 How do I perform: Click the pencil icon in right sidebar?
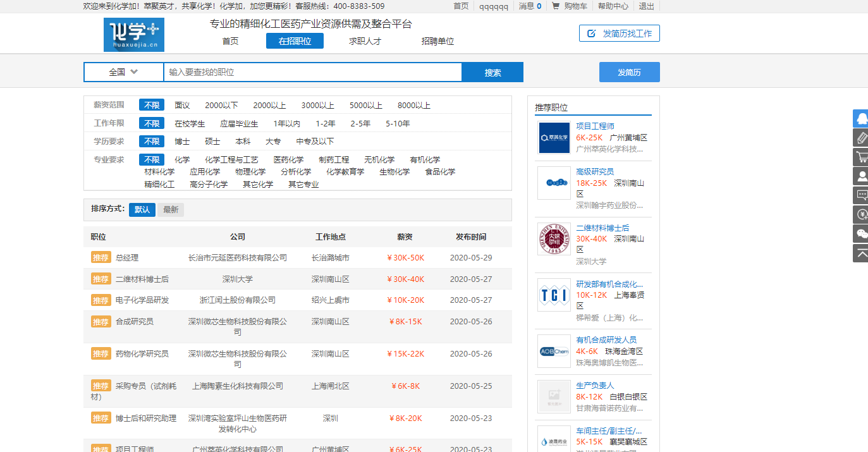coord(861,138)
